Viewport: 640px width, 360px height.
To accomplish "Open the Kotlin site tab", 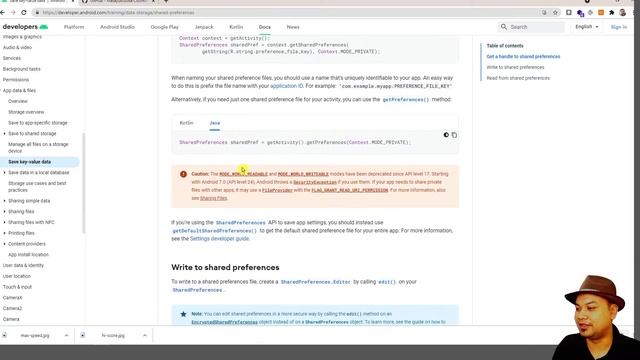I will point(236,27).
